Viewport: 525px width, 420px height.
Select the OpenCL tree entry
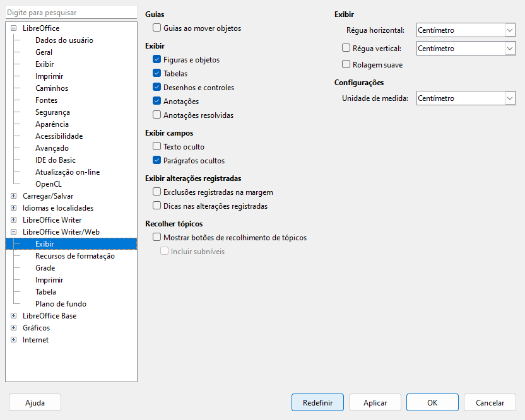pos(48,184)
